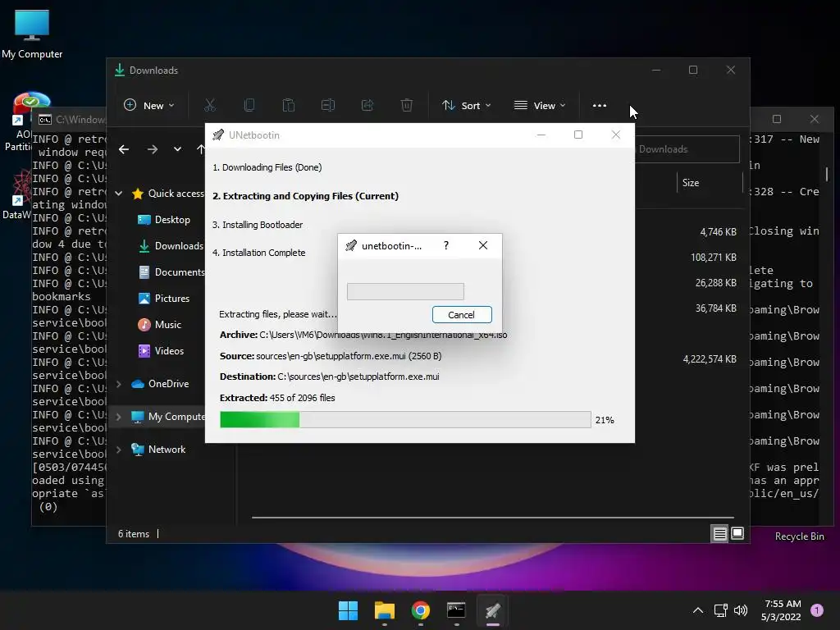The width and height of the screenshot is (840, 630).
Task: Cancel the unetbootin extraction dialog
Action: click(x=462, y=314)
